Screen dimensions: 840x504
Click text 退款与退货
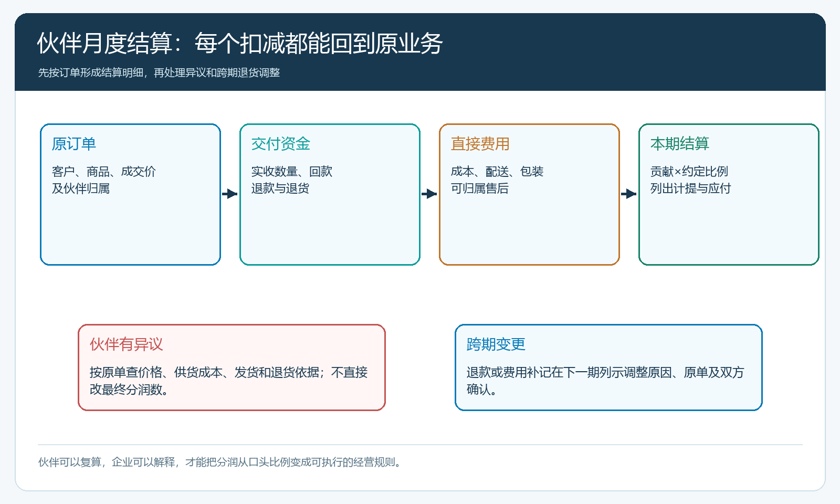pos(280,188)
